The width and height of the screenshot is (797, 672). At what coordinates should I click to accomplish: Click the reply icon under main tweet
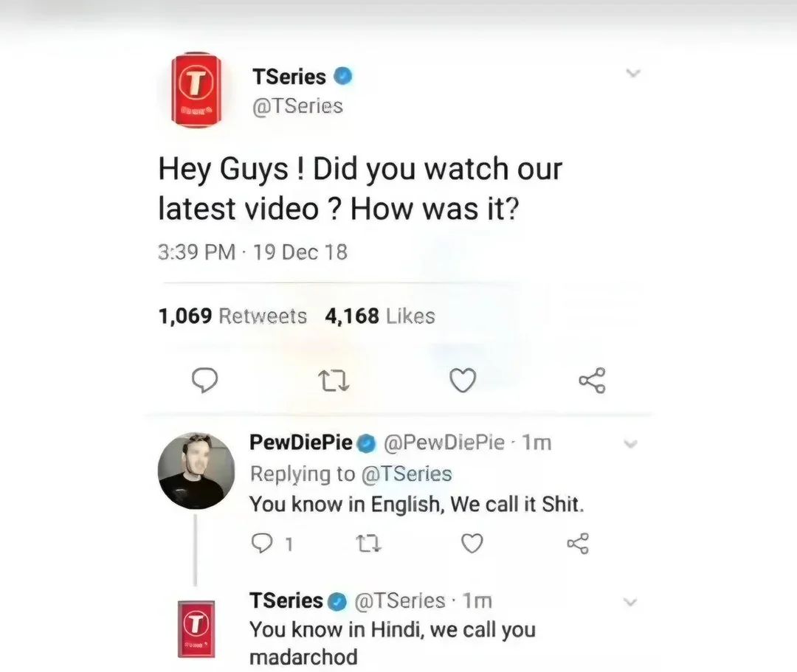click(x=205, y=380)
